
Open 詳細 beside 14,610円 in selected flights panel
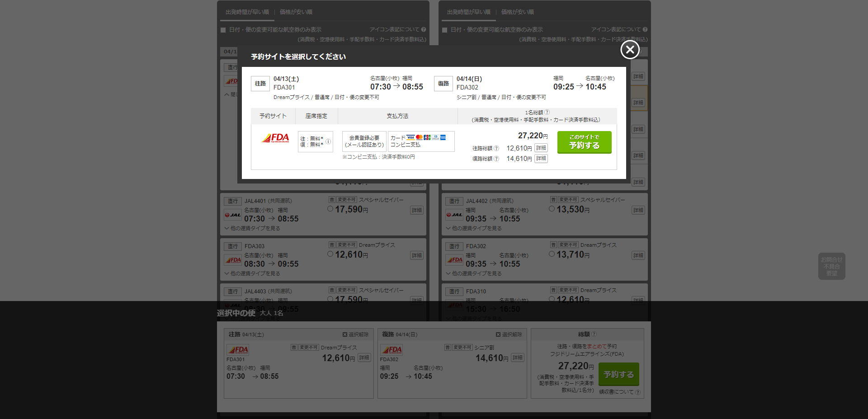click(518, 358)
